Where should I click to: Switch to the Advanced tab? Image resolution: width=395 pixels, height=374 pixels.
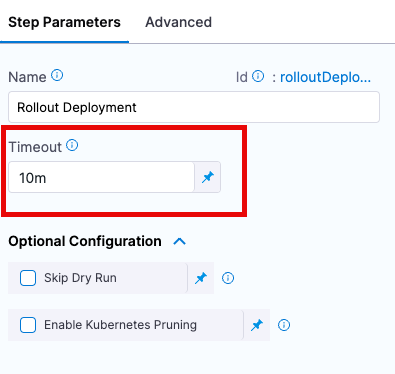point(179,22)
